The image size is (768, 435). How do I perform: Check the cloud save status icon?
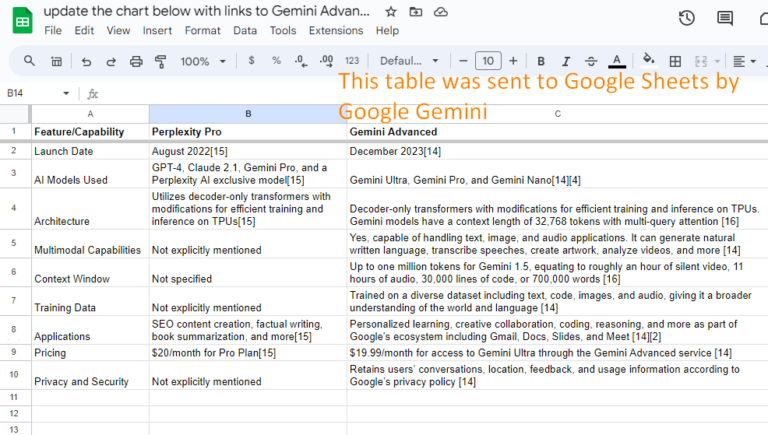point(441,12)
